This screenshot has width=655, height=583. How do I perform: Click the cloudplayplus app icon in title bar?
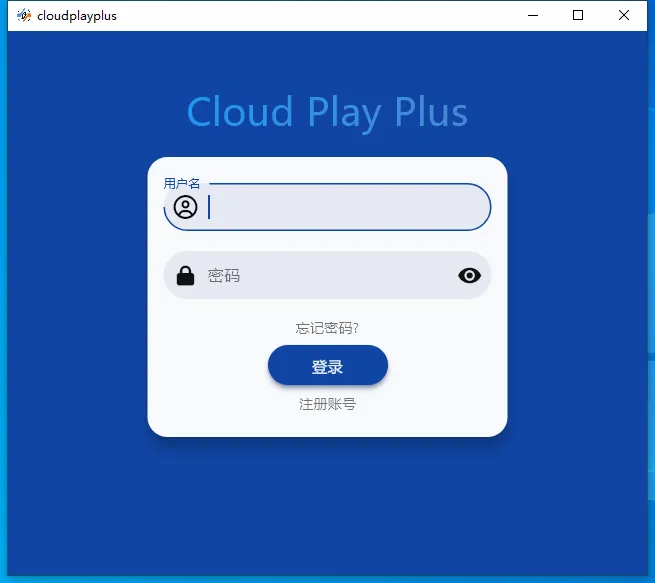coord(24,15)
